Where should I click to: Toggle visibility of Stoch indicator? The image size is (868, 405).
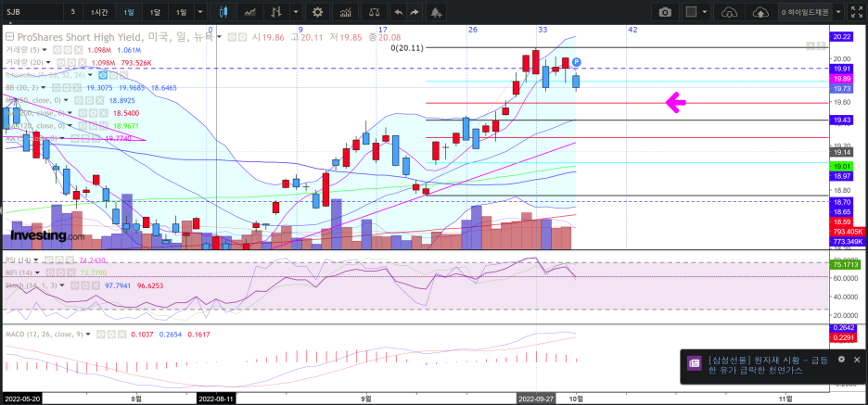point(75,285)
